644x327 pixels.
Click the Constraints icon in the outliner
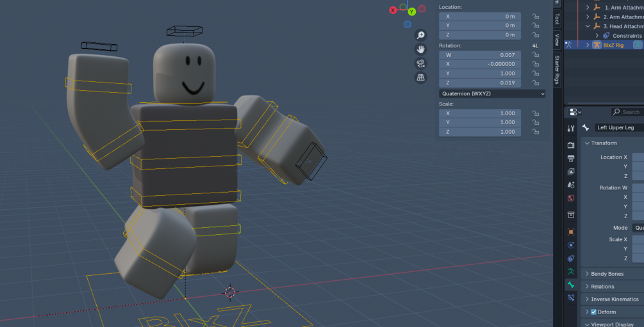(606, 36)
